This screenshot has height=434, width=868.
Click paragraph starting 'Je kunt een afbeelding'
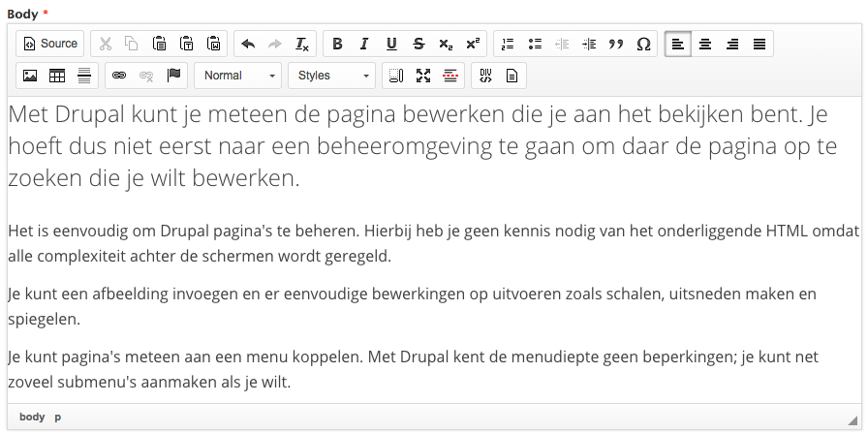click(x=413, y=307)
